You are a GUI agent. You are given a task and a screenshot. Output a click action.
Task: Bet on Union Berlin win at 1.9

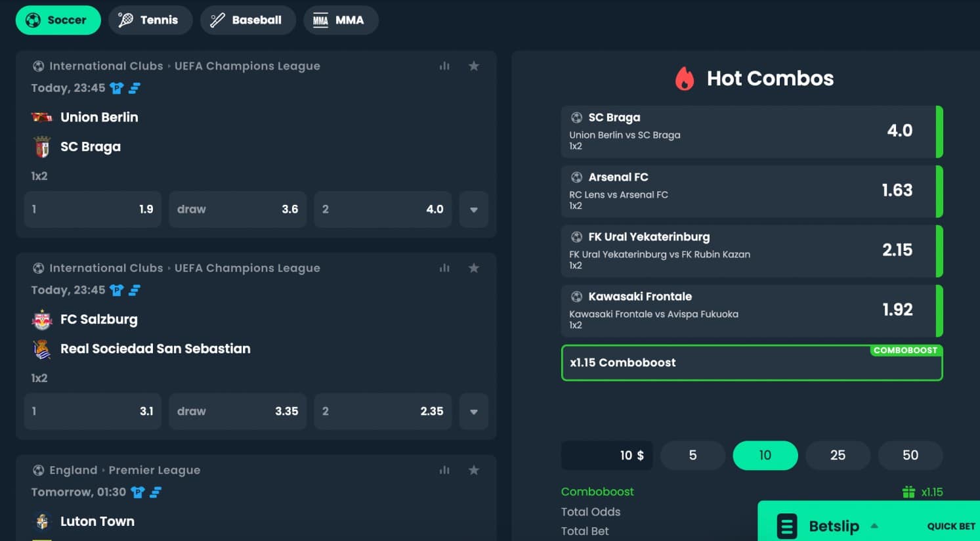[x=93, y=209]
